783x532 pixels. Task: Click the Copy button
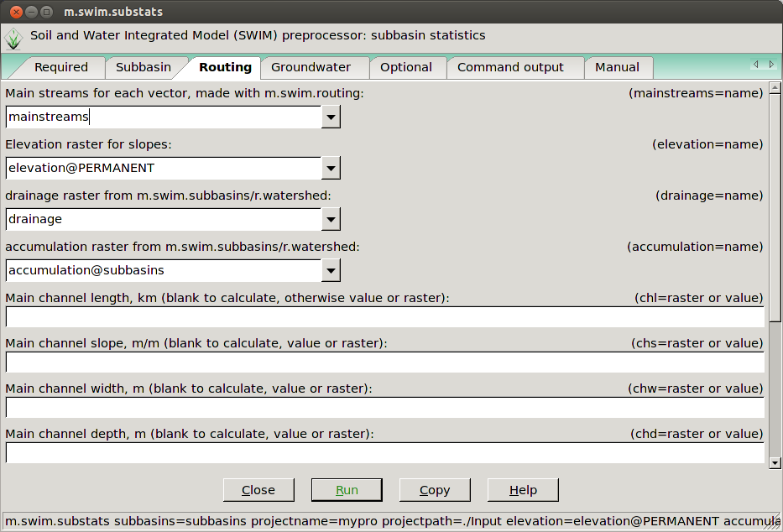pyautogui.click(x=435, y=490)
